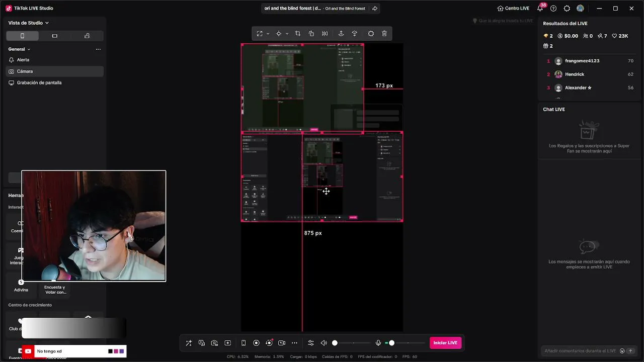Open the notifications bell
This screenshot has width=644, height=362.
coord(540,9)
